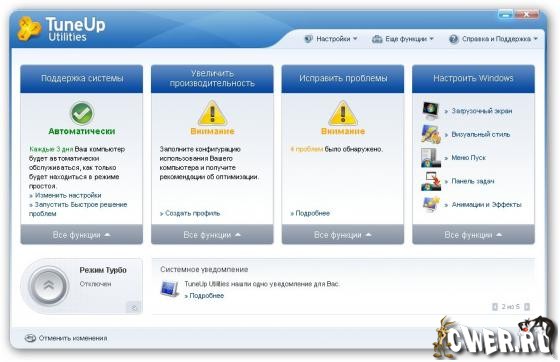Click the Отменить изменения undo icon
560x362 pixels.
pos(30,338)
